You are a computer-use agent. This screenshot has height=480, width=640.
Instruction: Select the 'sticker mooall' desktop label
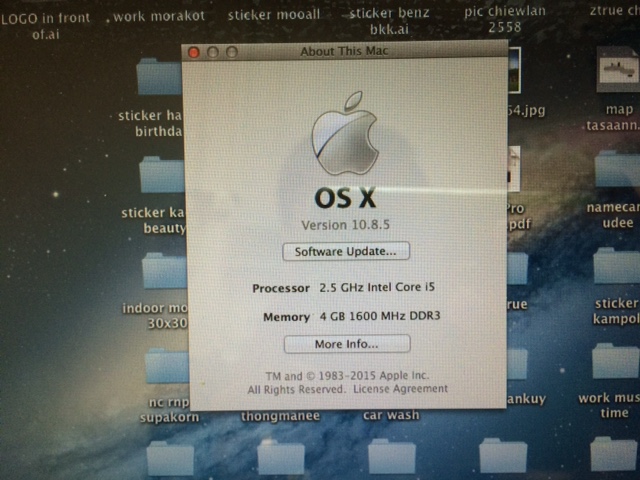pos(274,15)
